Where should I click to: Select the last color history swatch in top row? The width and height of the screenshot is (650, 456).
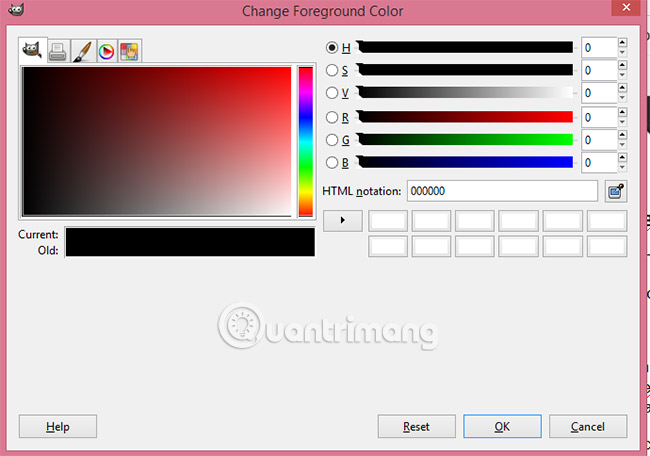[x=607, y=221]
